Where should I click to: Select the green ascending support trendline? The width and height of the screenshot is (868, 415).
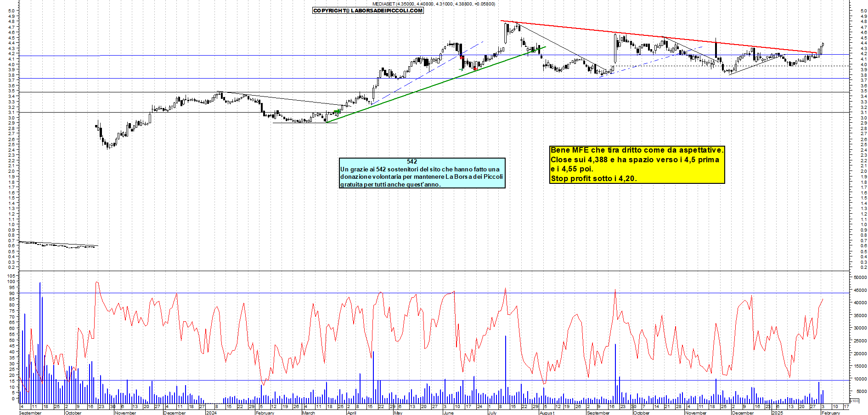(x=435, y=85)
